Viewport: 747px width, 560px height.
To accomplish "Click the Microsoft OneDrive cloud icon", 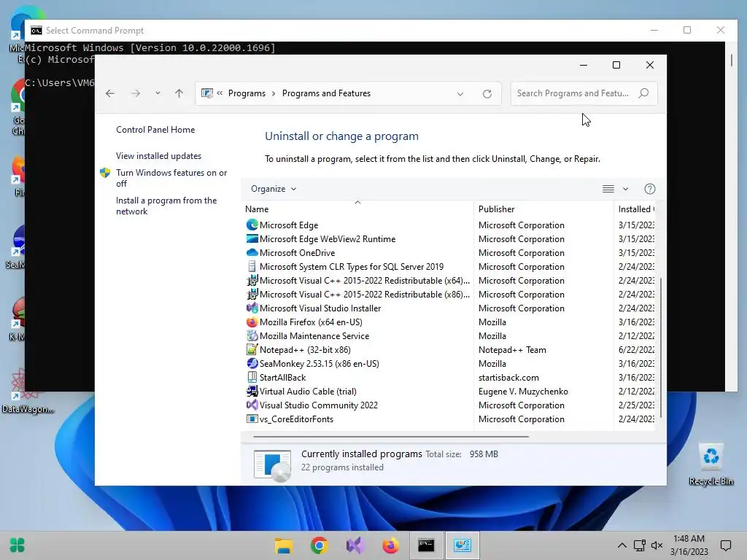I will click(x=252, y=252).
